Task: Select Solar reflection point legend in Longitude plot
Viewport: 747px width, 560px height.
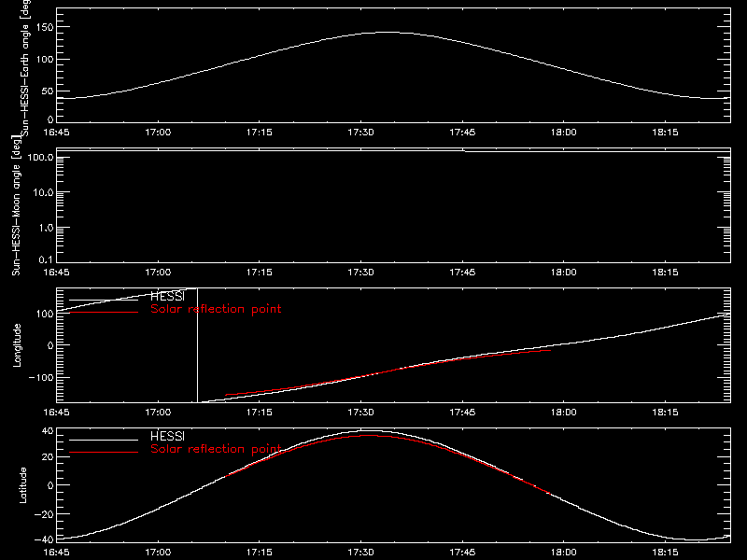Action: click(x=216, y=309)
